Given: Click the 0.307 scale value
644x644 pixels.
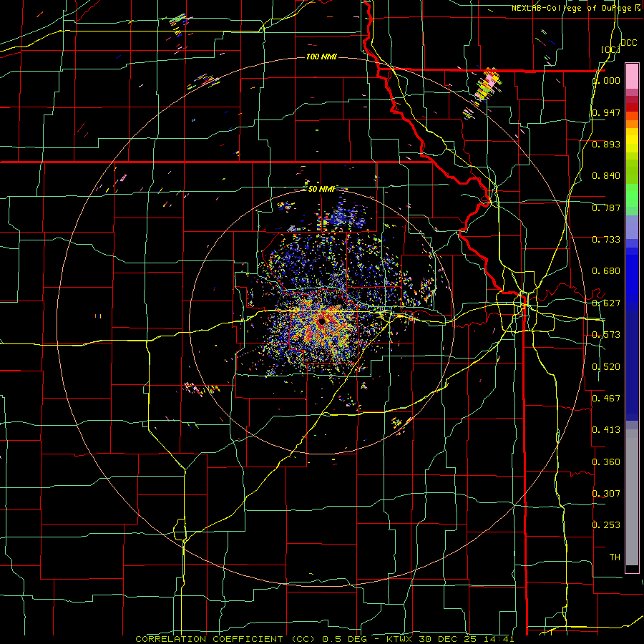Looking at the screenshot, I should click(606, 494).
